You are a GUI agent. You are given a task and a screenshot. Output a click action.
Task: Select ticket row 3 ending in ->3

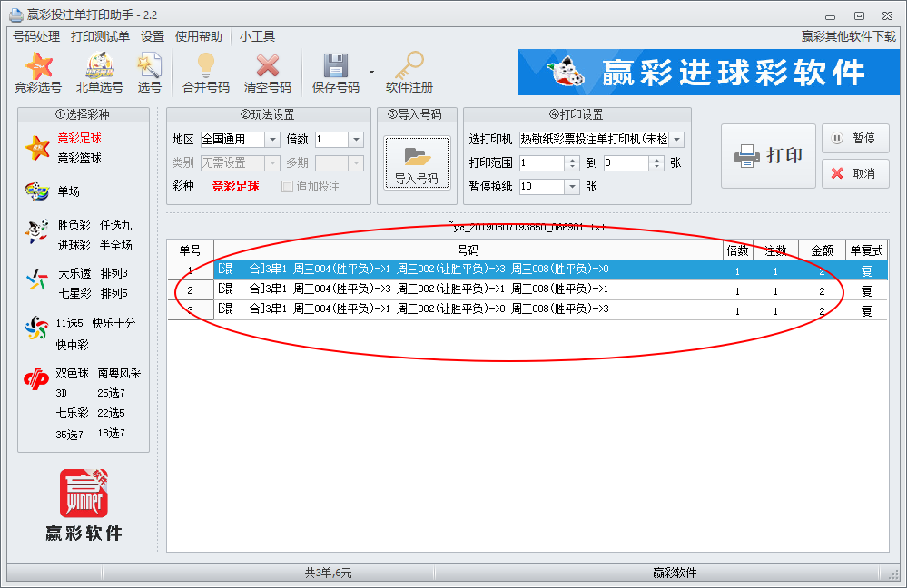coord(527,310)
